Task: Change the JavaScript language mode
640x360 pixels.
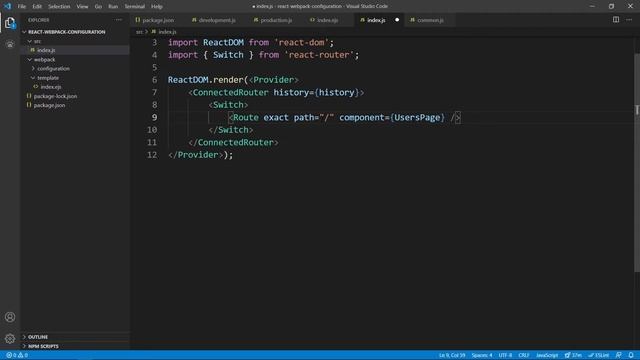Action: click(x=547, y=355)
